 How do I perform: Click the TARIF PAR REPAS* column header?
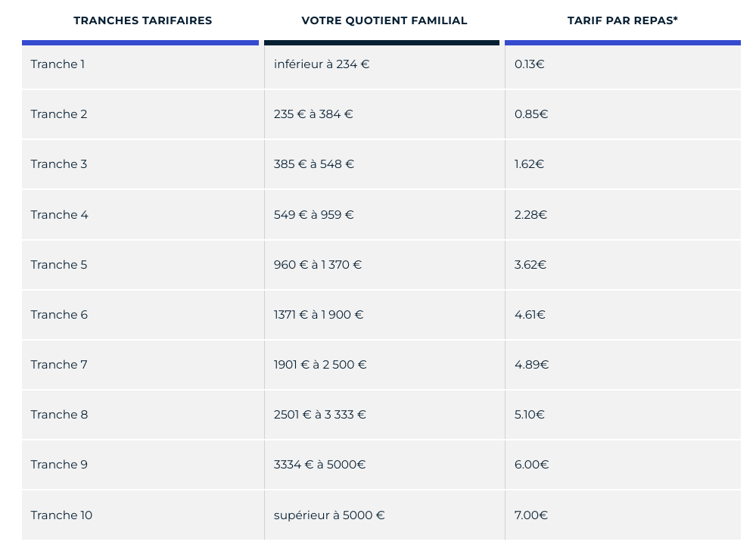tap(622, 20)
